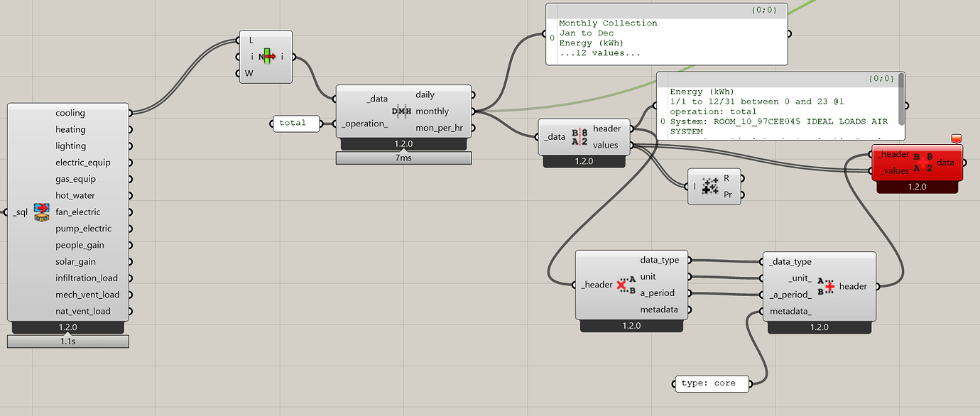Click '_a_period_' input of construct header
The width and height of the screenshot is (980, 416).
point(790,295)
